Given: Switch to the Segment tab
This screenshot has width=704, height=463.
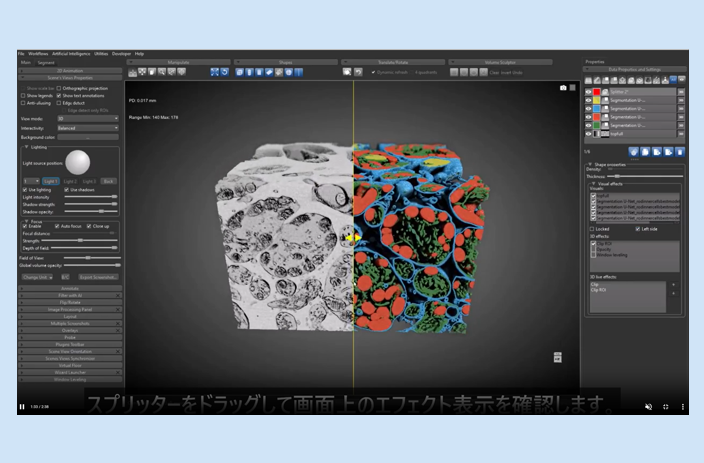Looking at the screenshot, I should pos(46,61).
